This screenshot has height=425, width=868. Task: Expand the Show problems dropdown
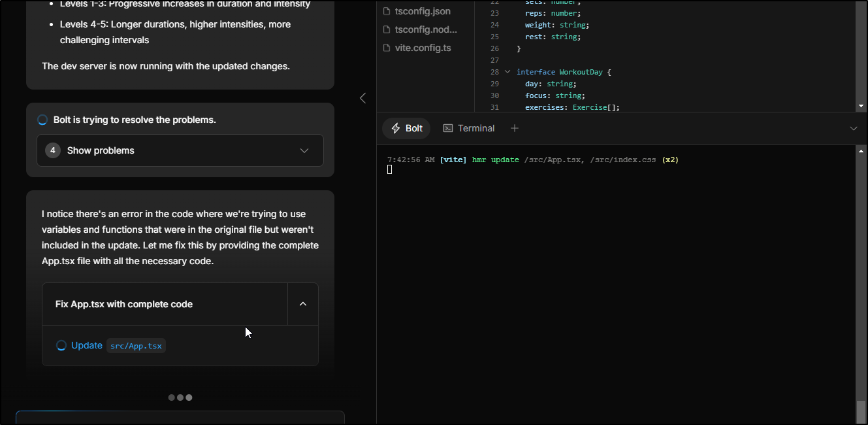point(180,150)
